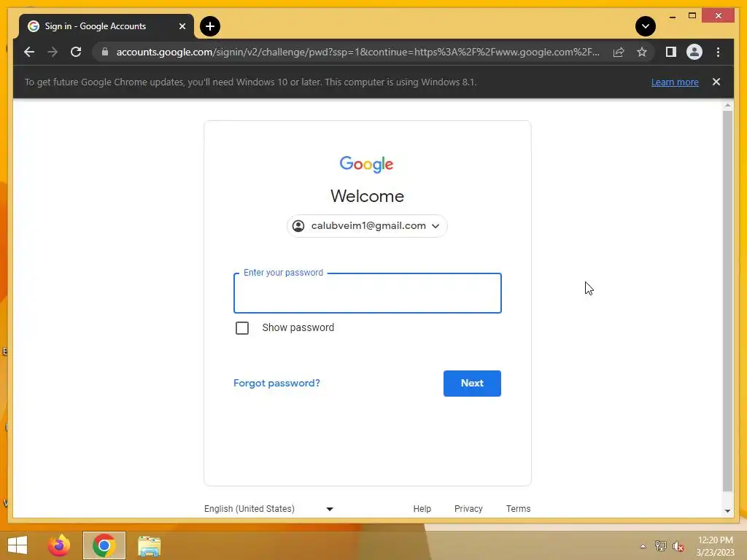Screen dimensions: 747x560
Task: Dismiss the Windows update notification bar
Action: coord(716,82)
